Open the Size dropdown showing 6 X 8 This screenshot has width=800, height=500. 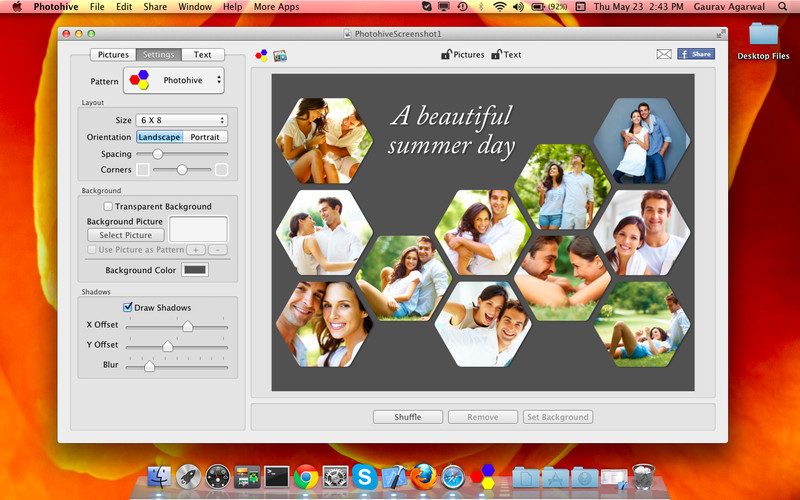[x=182, y=120]
